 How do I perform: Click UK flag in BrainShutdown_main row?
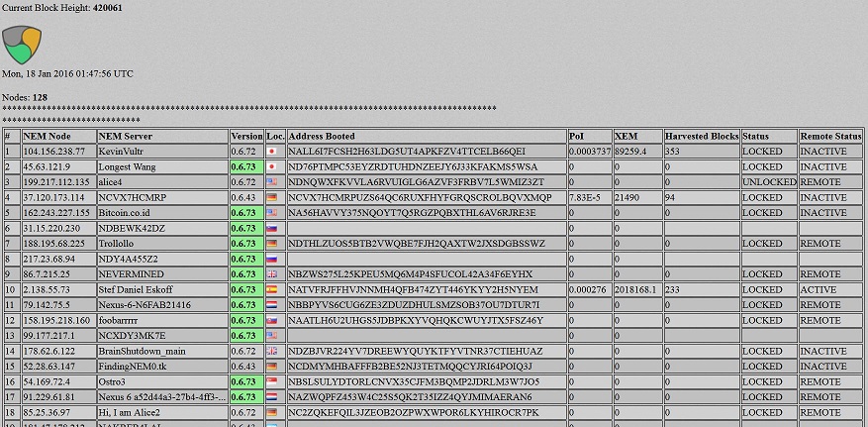[x=271, y=351]
